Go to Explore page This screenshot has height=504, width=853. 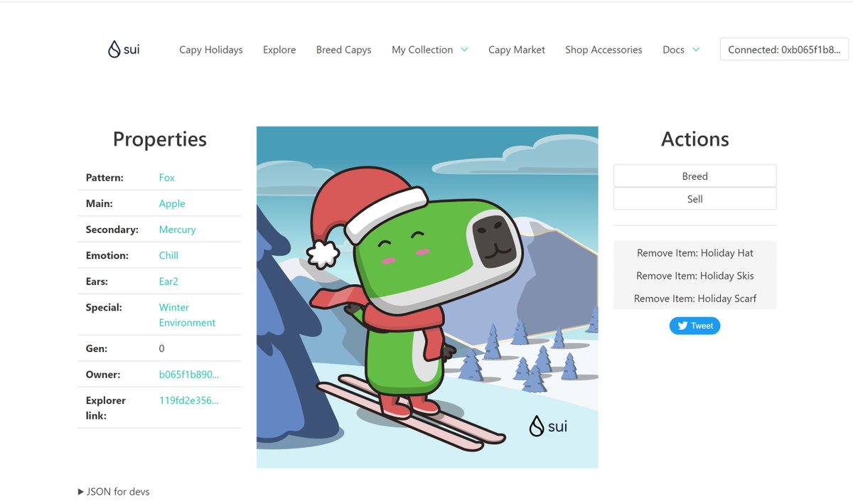(x=279, y=50)
